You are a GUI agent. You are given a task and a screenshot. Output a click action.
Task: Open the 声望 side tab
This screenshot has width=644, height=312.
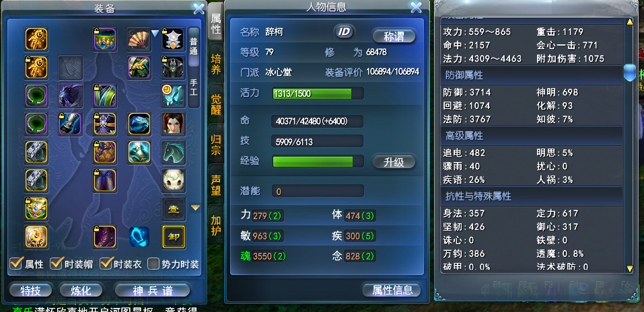216,184
